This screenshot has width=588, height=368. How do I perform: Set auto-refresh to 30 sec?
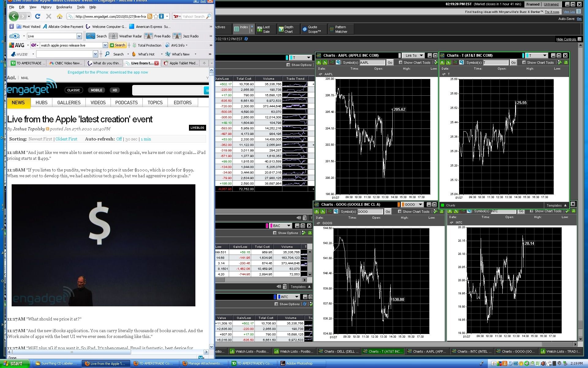[x=131, y=139]
